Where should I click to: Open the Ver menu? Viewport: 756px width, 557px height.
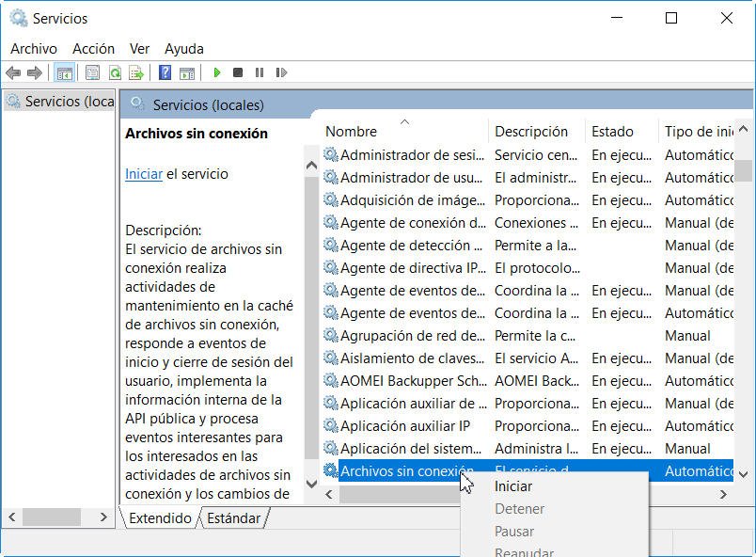coord(139,49)
